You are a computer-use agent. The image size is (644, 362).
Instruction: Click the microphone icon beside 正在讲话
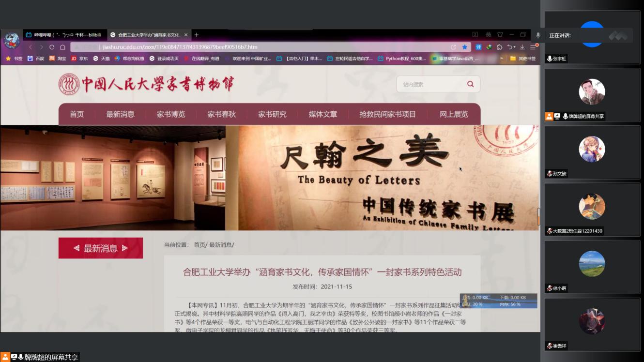point(538,35)
